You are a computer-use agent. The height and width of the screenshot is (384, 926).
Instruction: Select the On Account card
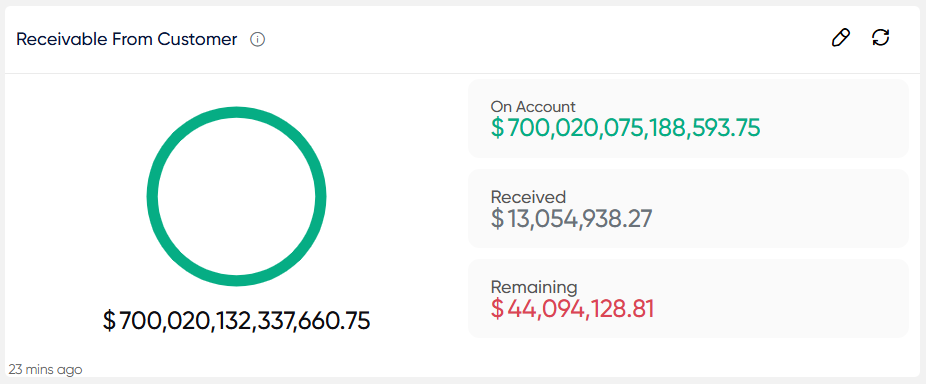point(688,118)
